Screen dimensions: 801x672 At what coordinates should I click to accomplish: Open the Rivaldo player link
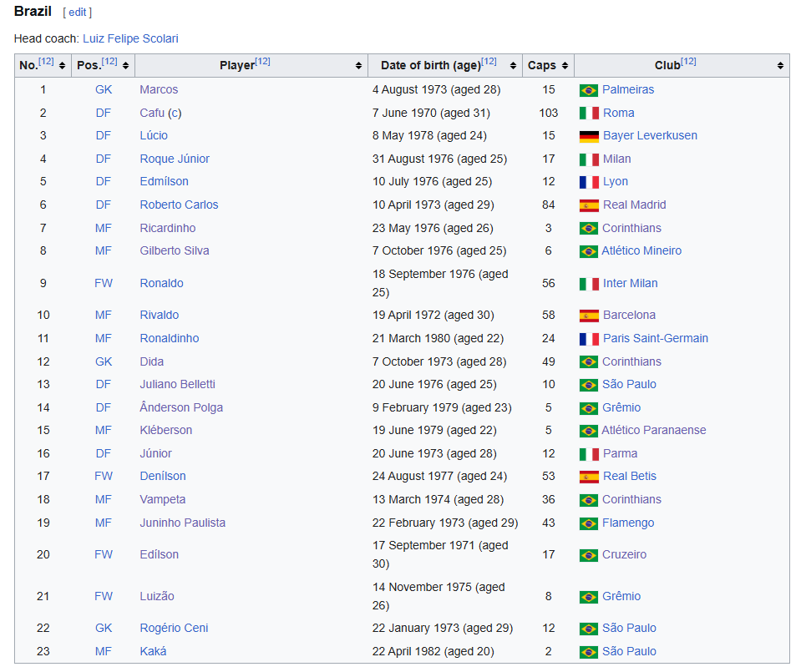160,315
